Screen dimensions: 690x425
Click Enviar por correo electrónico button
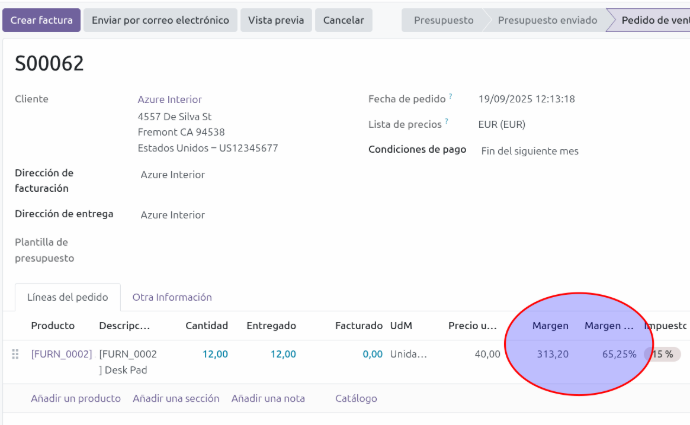click(161, 20)
